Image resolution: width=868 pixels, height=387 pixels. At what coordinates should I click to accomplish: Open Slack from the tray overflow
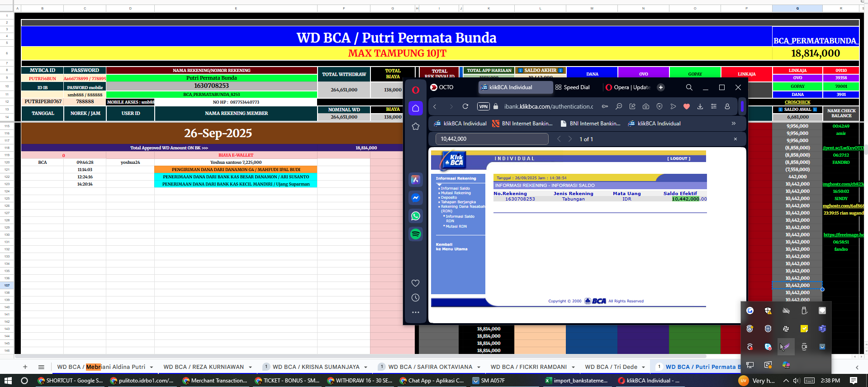pyautogui.click(x=786, y=329)
